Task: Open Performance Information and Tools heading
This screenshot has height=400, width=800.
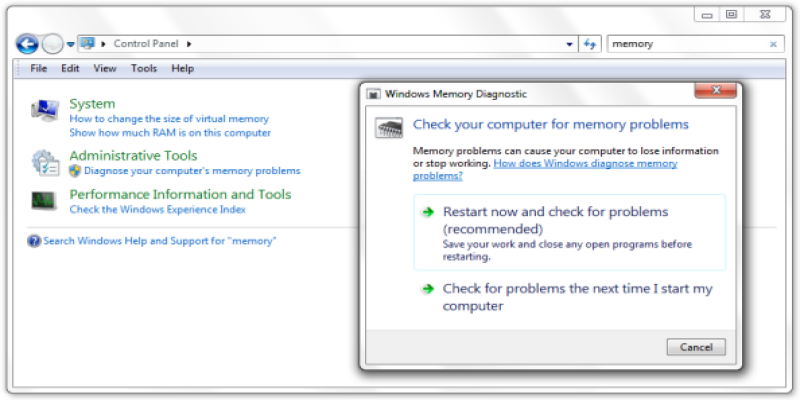Action: [180, 194]
